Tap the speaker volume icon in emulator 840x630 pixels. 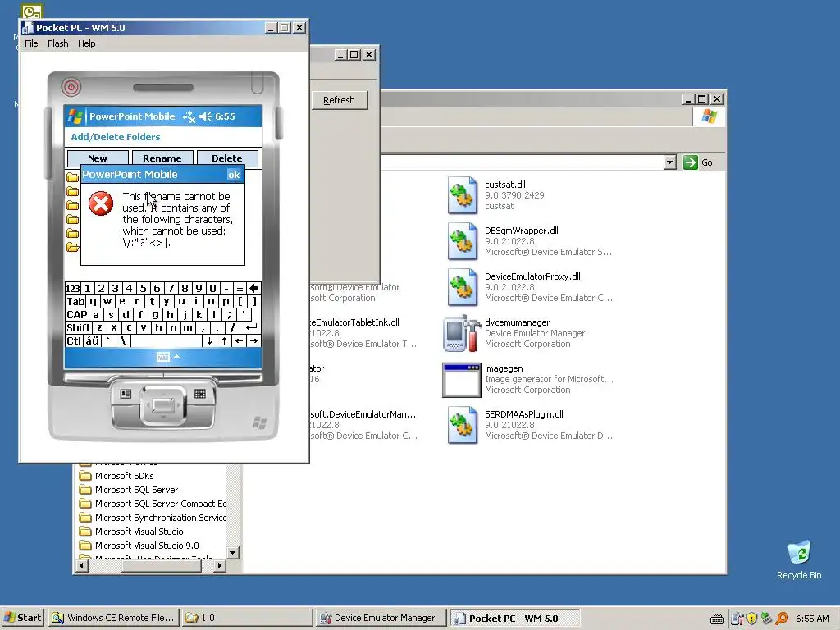(x=206, y=116)
